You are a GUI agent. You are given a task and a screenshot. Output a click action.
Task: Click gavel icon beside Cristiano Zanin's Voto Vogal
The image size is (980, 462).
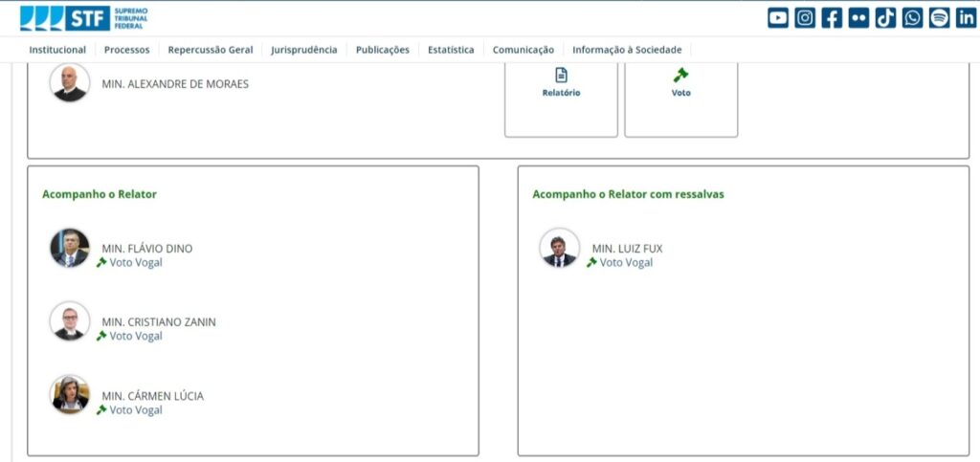[x=101, y=336]
